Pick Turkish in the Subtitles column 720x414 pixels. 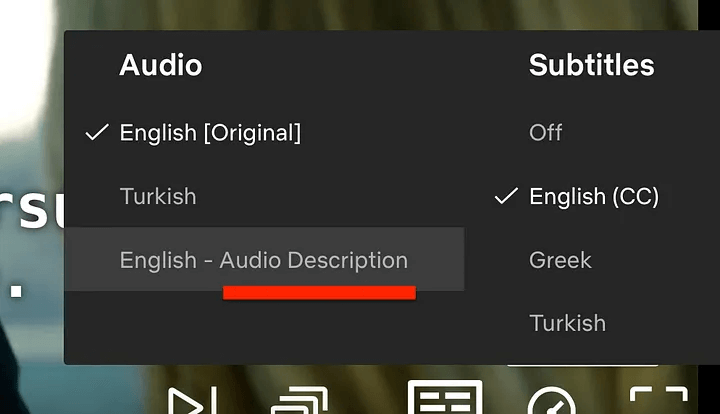(568, 323)
